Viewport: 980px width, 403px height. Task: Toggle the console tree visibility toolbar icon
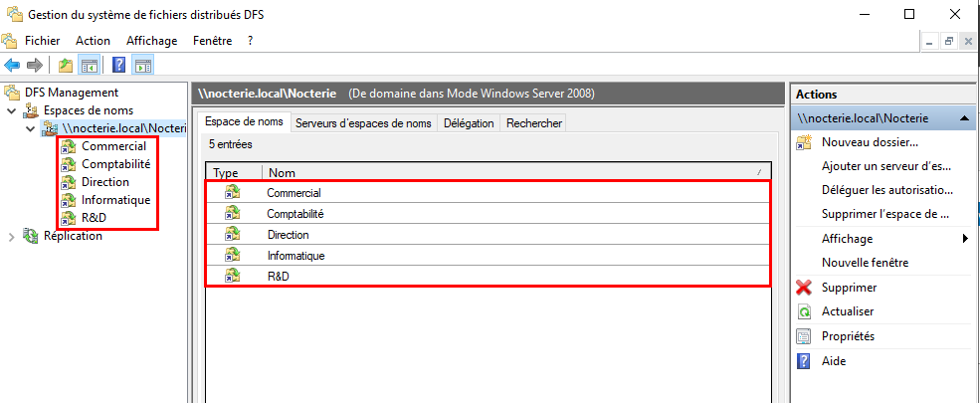89,66
